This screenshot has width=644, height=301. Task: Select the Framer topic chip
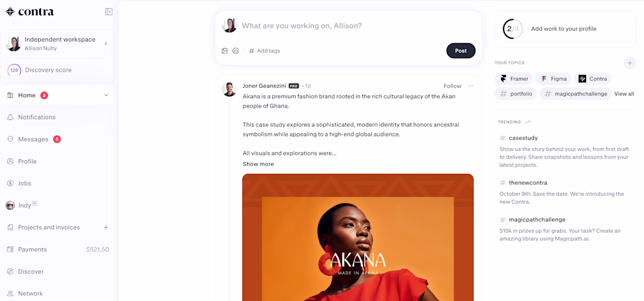click(514, 79)
